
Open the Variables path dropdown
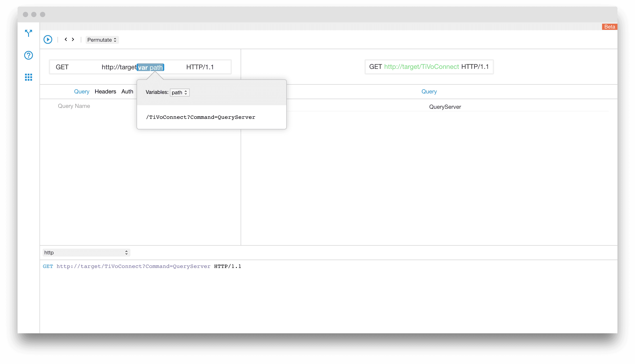click(x=179, y=93)
